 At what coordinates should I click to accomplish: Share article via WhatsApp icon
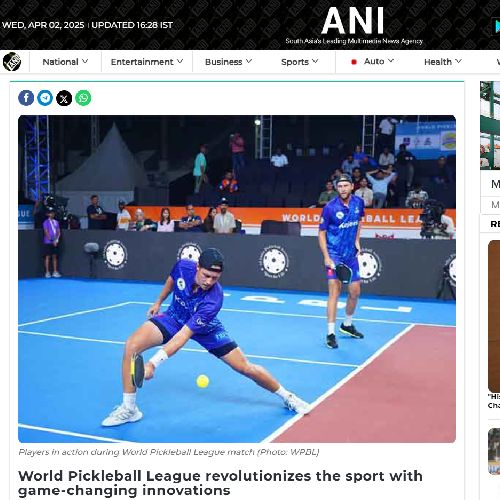[83, 98]
